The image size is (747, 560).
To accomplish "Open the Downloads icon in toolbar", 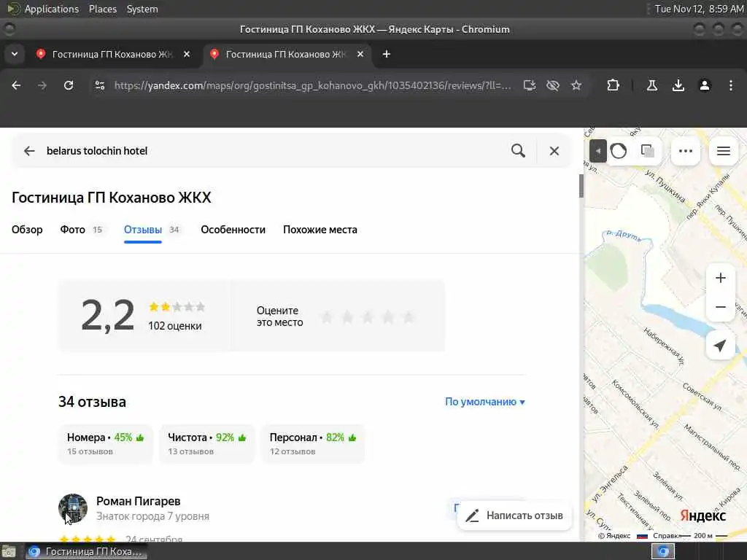I will (x=678, y=85).
